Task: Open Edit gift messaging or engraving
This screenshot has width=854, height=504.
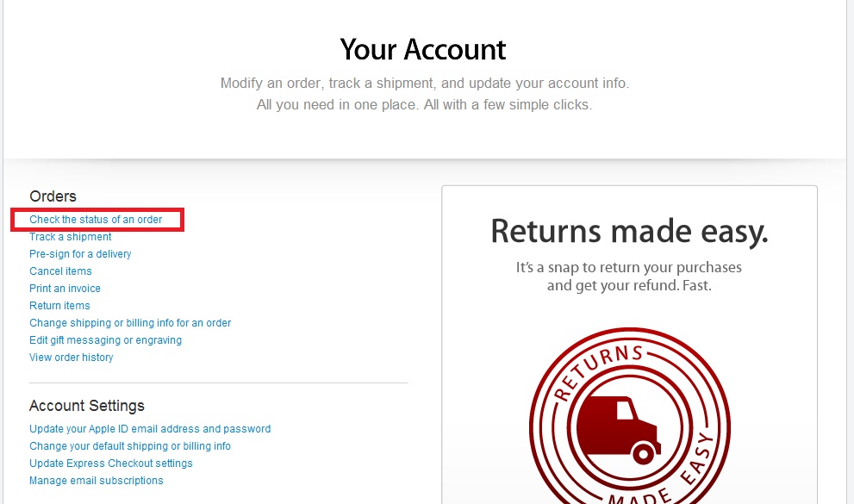Action: pyautogui.click(x=106, y=340)
